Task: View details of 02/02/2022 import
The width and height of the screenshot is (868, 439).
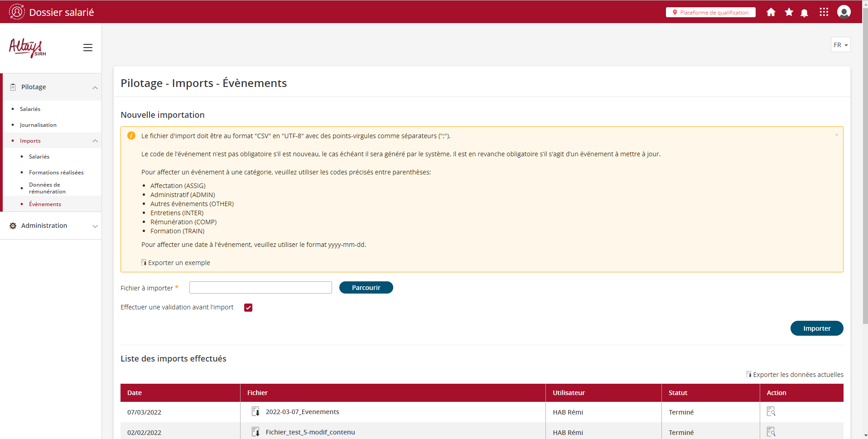Action: pyautogui.click(x=771, y=432)
